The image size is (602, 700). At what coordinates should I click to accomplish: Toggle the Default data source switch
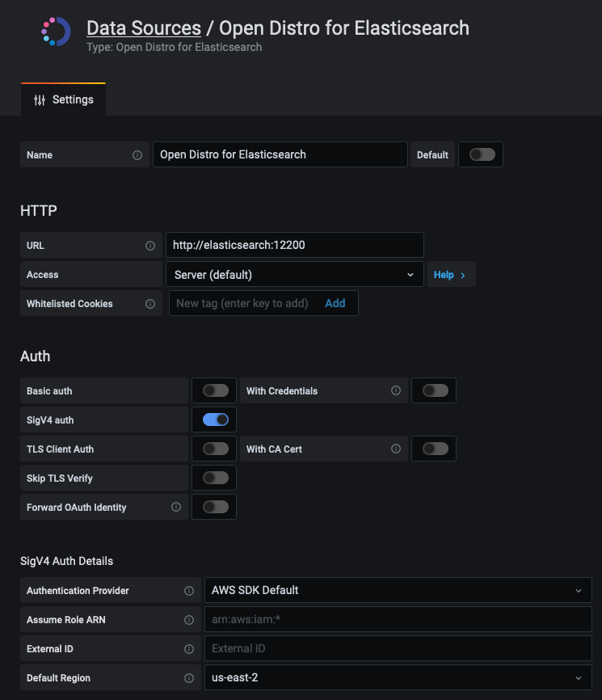(481, 154)
